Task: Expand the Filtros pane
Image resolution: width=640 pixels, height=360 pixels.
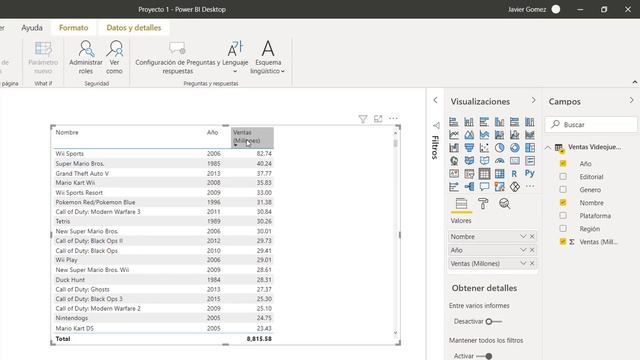Action: (x=435, y=100)
